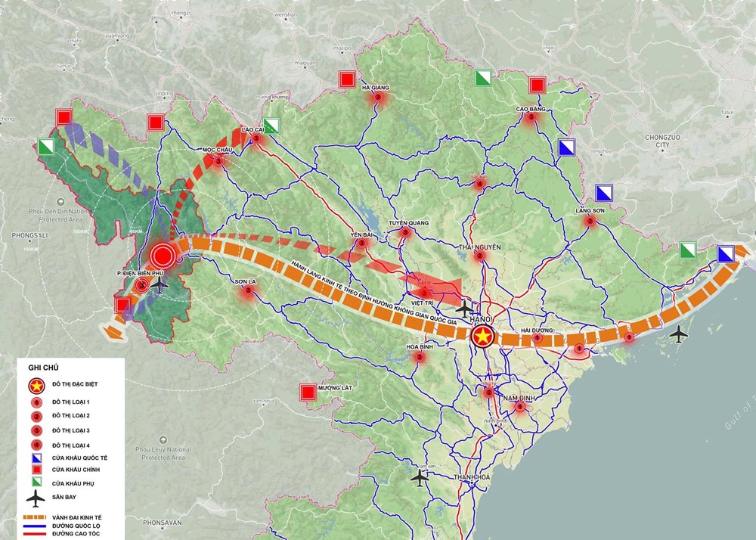Click the PHONGSALI map label
The width and height of the screenshot is (756, 540).
30,235
